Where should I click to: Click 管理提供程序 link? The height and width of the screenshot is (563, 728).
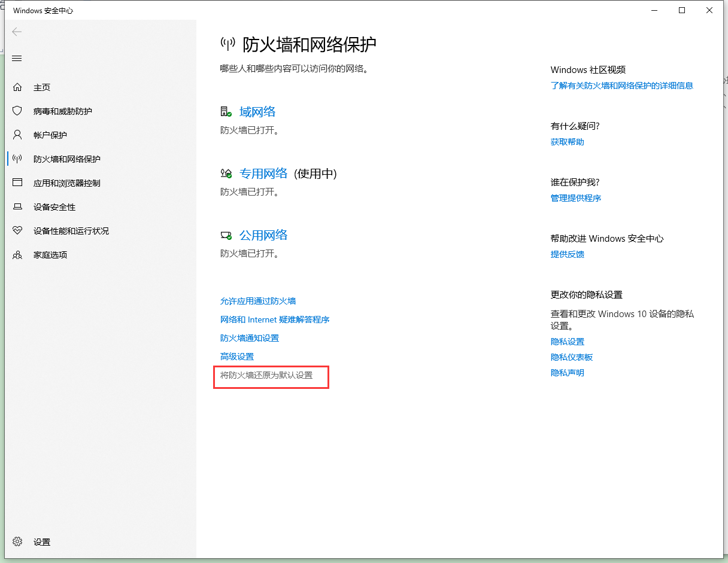tap(576, 198)
